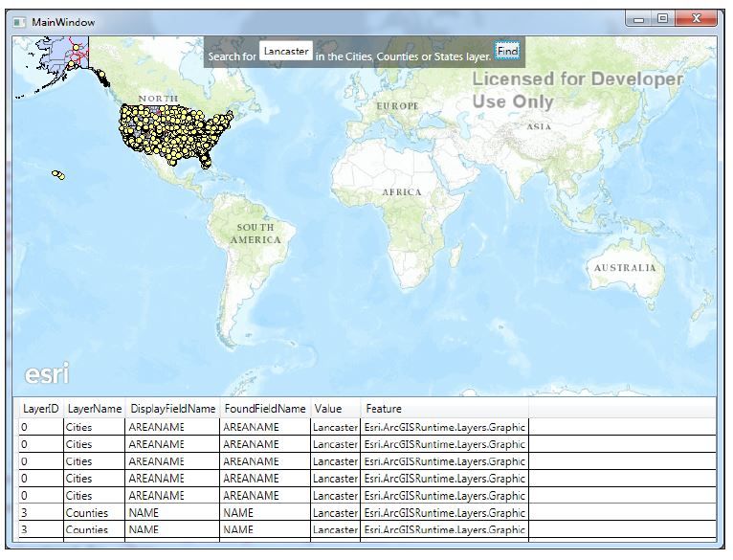Click the MainWindow app icon in title bar
Viewport: 733px width, 560px height.
pos(20,22)
